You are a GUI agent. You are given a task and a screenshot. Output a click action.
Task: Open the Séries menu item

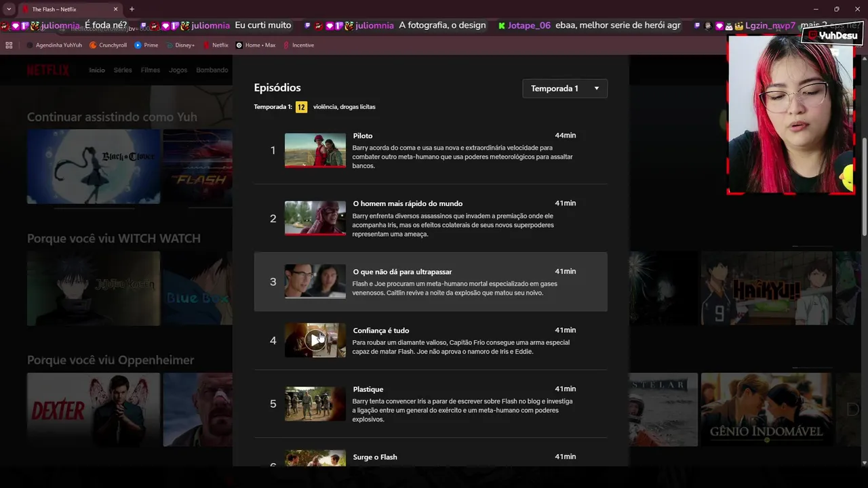click(123, 70)
